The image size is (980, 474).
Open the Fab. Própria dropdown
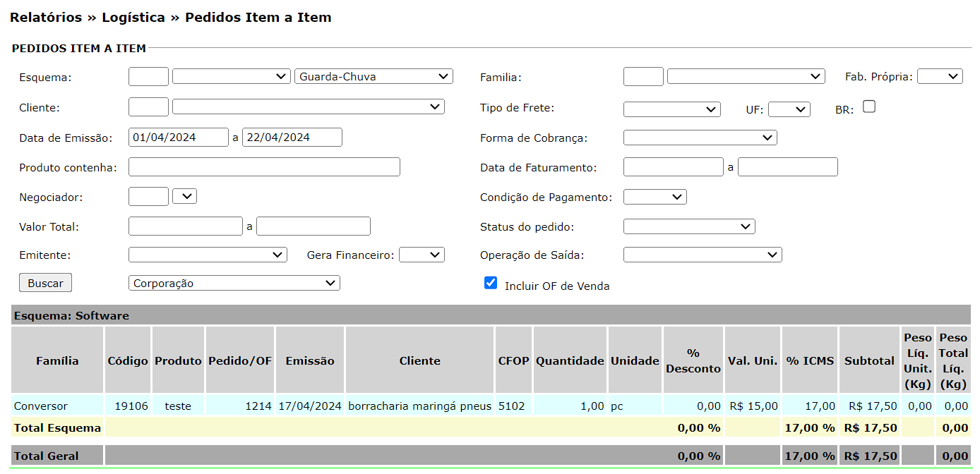coord(939,76)
